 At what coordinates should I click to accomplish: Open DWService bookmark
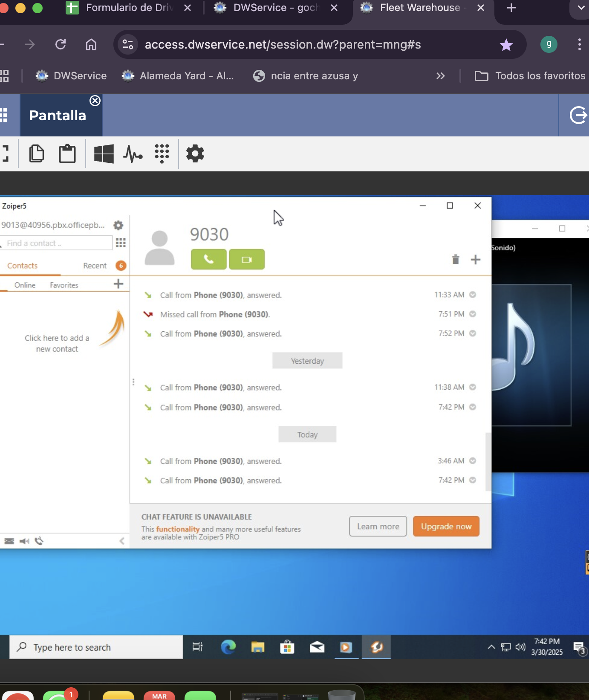pos(71,76)
